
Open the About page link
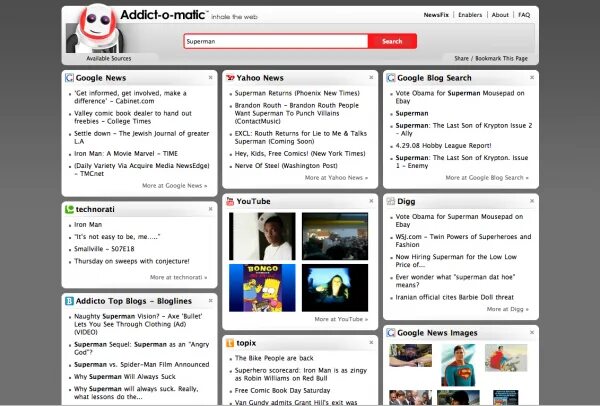500,15
